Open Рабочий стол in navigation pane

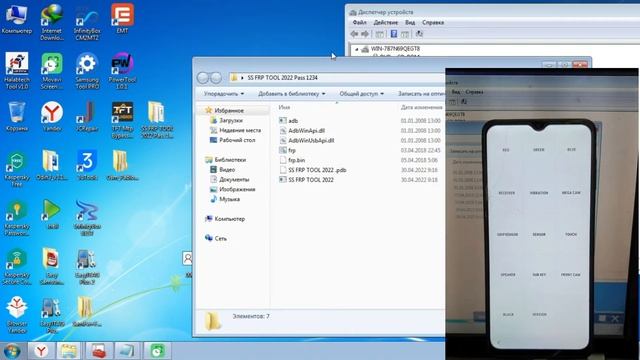click(x=237, y=140)
